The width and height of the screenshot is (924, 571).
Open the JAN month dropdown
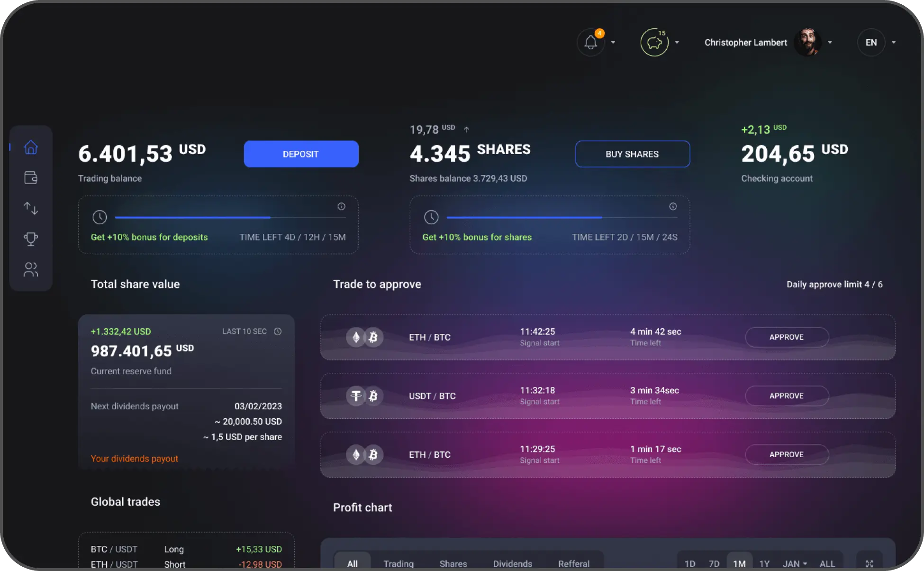click(x=795, y=563)
